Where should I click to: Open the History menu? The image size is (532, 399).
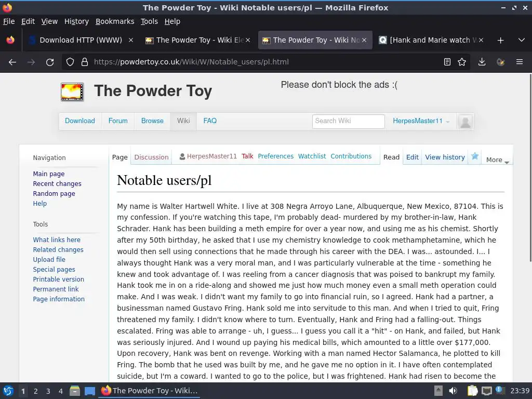(76, 21)
